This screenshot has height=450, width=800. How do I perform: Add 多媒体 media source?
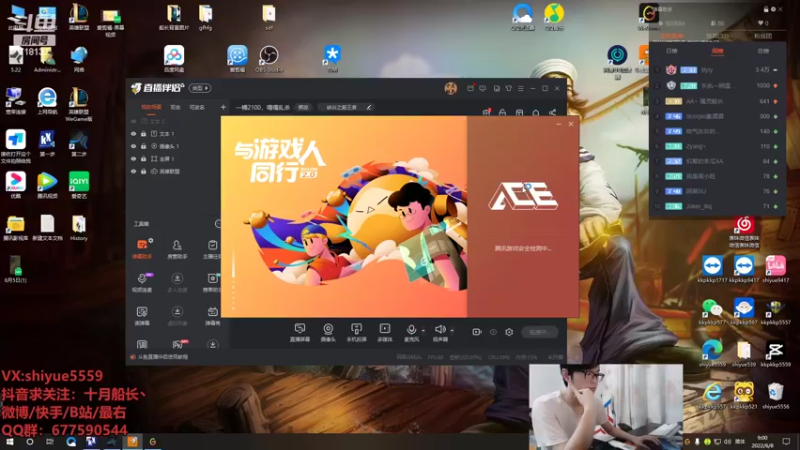tap(385, 332)
